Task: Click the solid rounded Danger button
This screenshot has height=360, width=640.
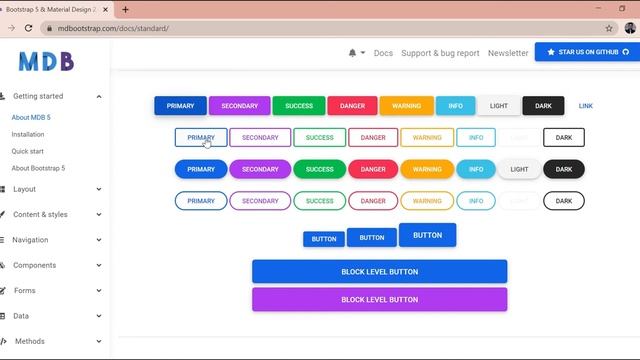Action: click(373, 169)
